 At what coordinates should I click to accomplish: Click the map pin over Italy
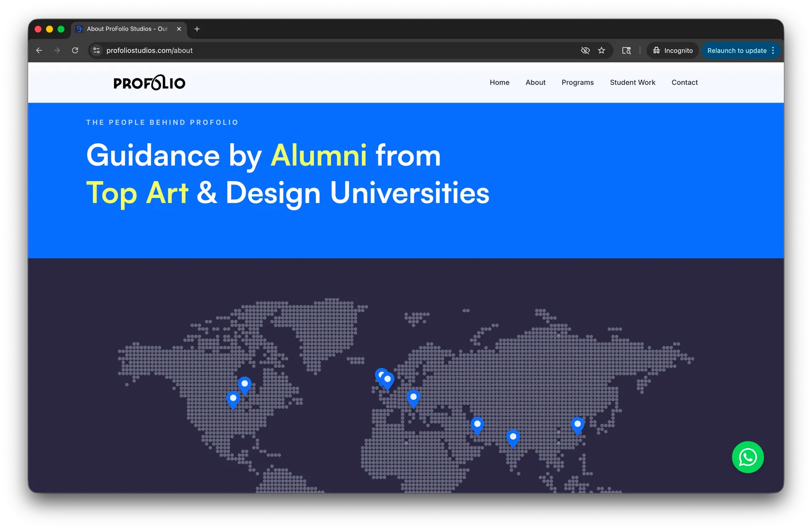click(413, 399)
